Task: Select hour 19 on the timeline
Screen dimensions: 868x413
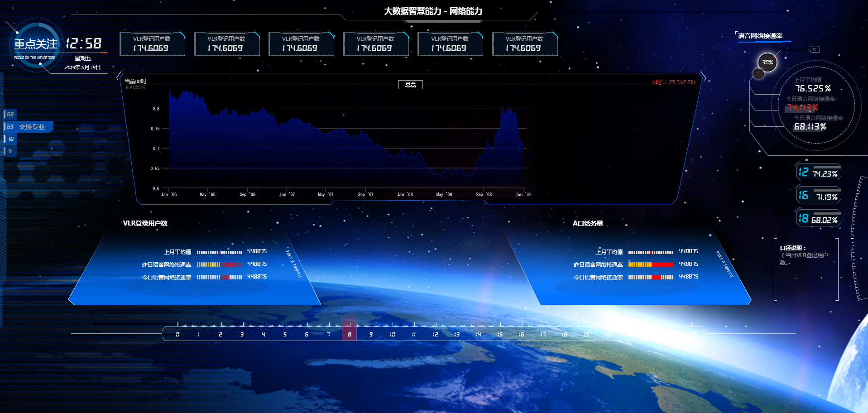Action: pyautogui.click(x=586, y=335)
